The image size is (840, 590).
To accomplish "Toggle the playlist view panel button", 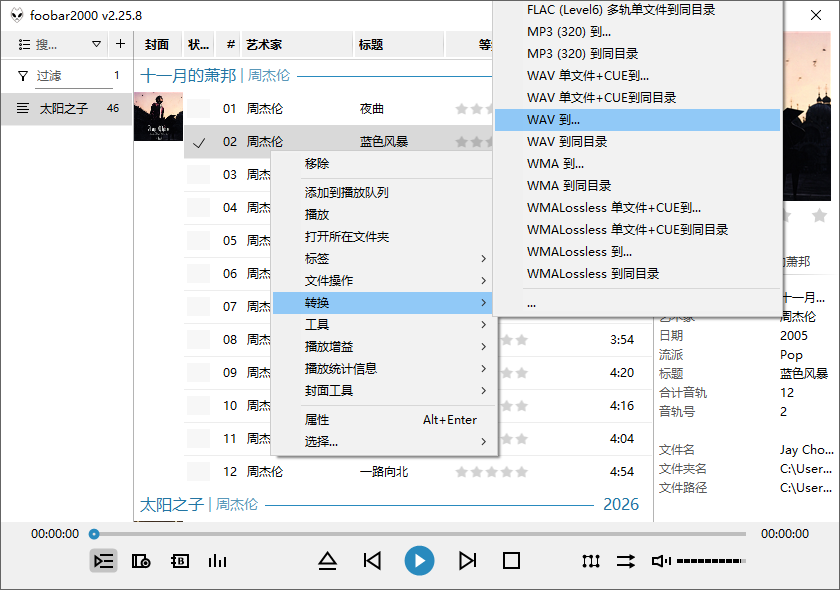I will point(103,561).
